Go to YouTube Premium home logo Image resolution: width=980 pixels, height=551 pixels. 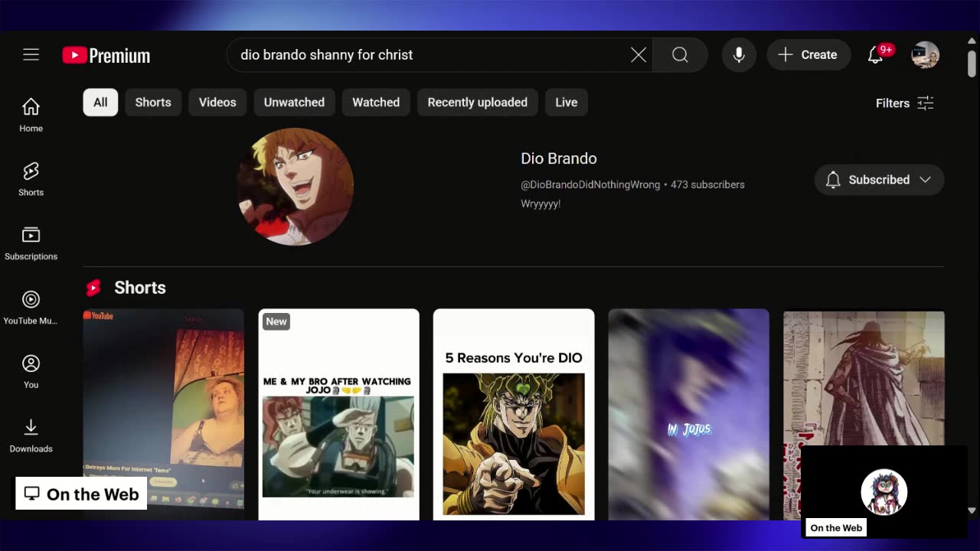click(x=106, y=55)
